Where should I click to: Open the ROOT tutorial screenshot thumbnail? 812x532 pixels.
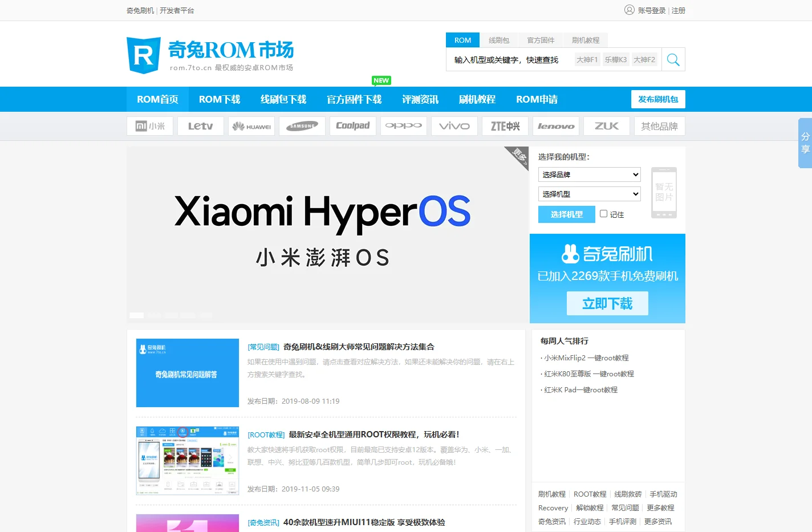click(x=188, y=461)
